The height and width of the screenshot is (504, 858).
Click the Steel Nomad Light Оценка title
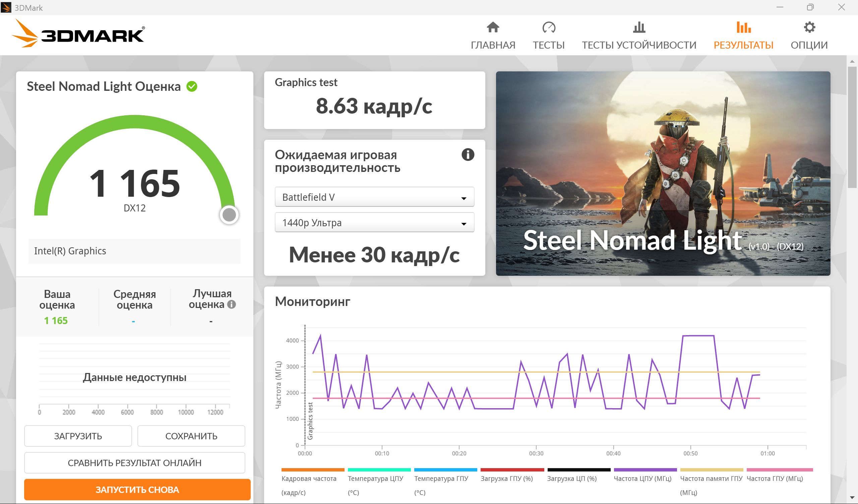click(104, 86)
